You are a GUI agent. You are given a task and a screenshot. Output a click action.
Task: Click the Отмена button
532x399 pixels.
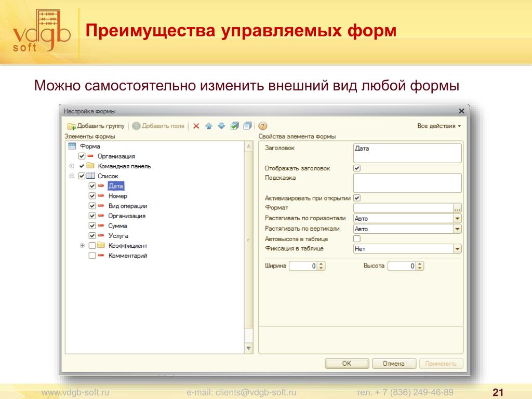point(394,363)
